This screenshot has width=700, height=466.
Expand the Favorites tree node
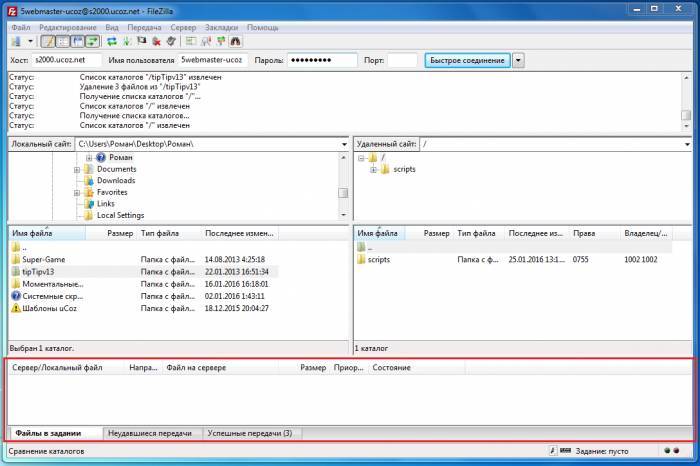77,193
